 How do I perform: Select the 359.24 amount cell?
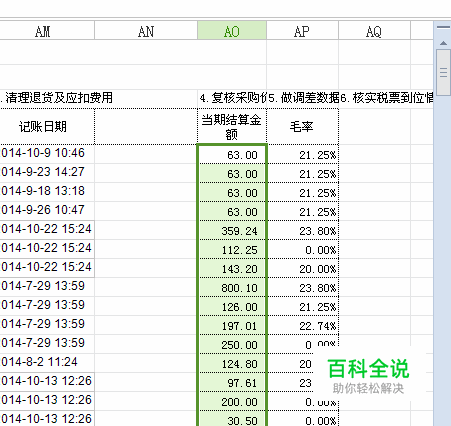[232, 230]
